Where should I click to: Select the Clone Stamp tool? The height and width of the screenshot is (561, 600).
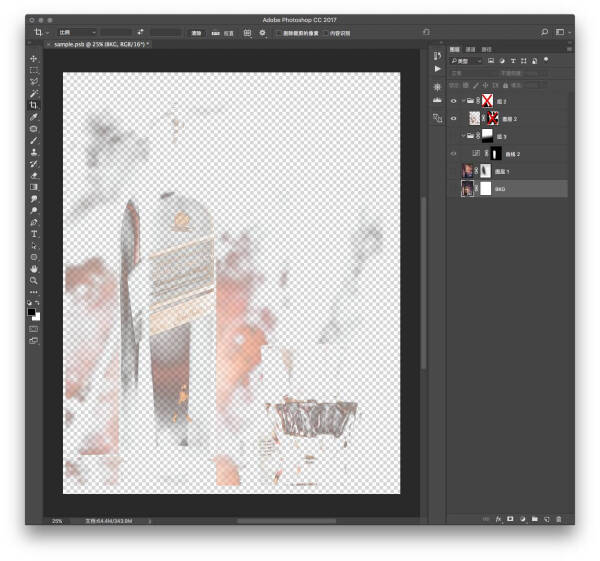[x=34, y=152]
